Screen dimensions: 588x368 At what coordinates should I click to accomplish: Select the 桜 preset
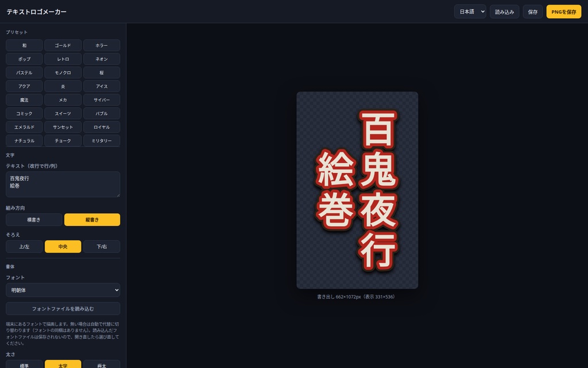pyautogui.click(x=102, y=72)
